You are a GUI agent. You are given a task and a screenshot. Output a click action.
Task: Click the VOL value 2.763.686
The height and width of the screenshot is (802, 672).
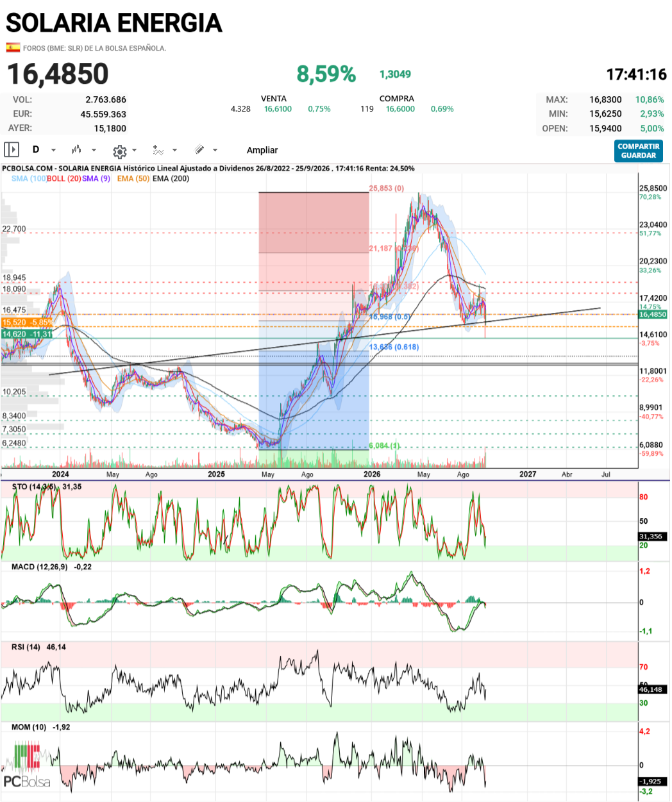(106, 99)
